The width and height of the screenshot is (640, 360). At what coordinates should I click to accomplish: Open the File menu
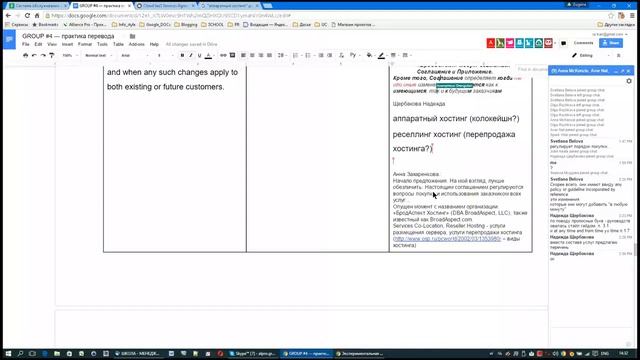click(26, 44)
